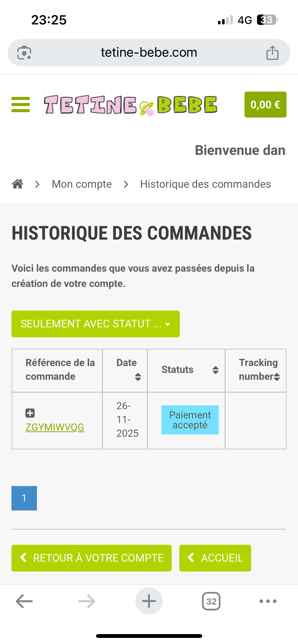
Task: Open 'Mon compte' in the breadcrumb
Action: pyautogui.click(x=82, y=184)
